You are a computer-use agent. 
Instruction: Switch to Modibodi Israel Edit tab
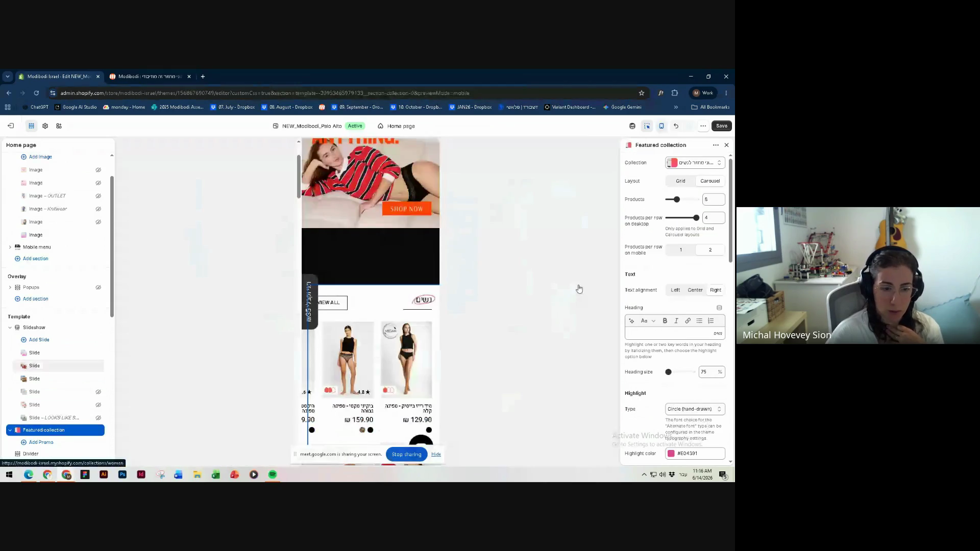click(59, 77)
